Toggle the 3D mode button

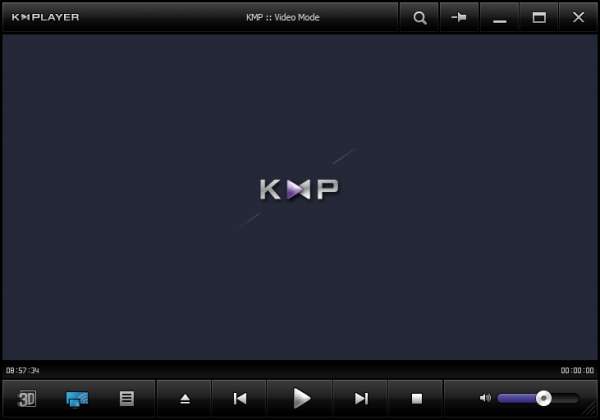[x=27, y=399]
